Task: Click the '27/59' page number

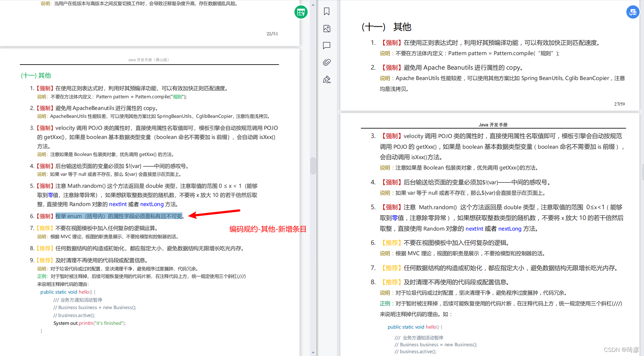Action: point(619,104)
